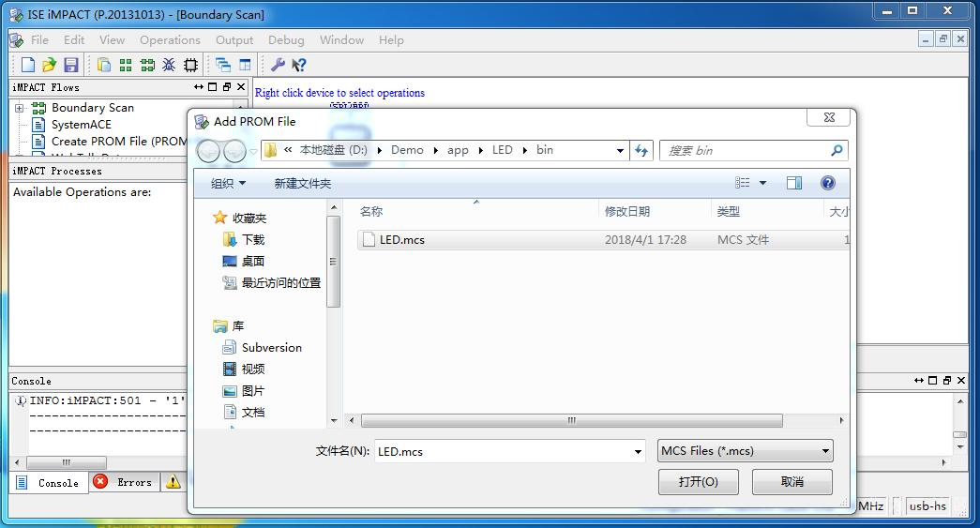Click the Debug bug toolbar icon
The height and width of the screenshot is (528, 980).
[x=169, y=65]
